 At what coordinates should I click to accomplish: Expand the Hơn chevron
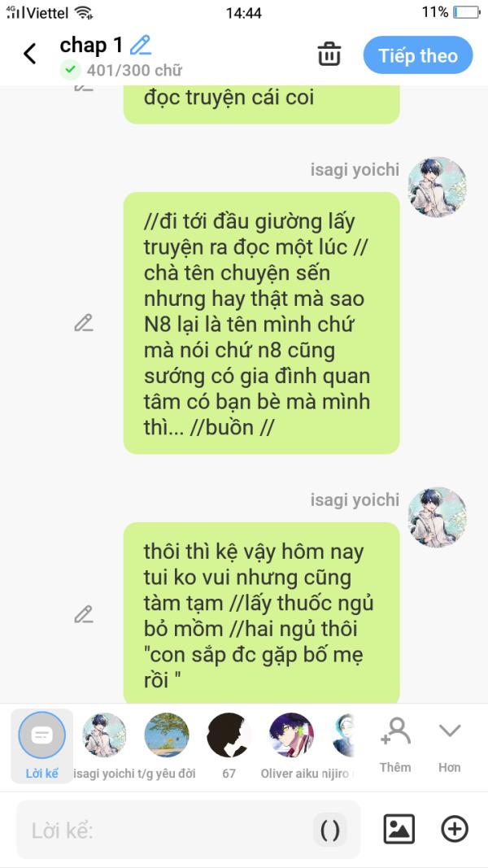[x=449, y=744]
